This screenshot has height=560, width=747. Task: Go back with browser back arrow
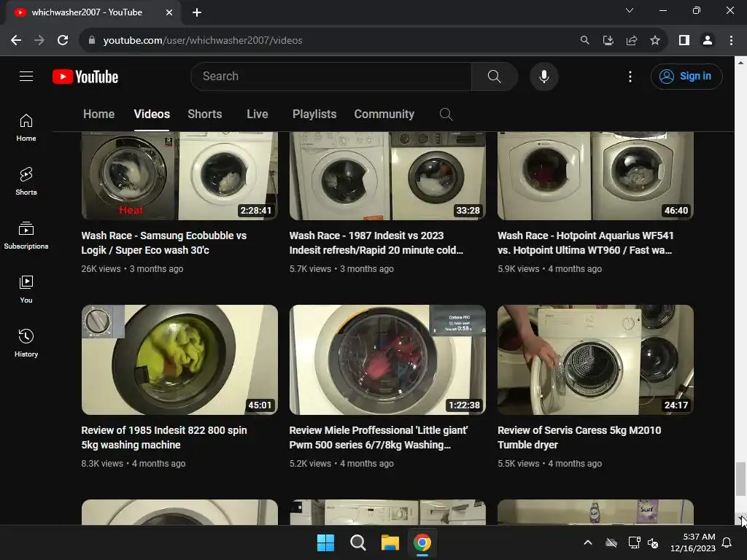coord(16,41)
